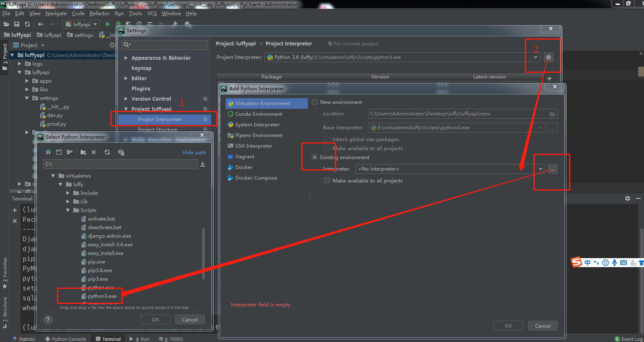The image size is (644, 342).
Task: Open terminal panel gear settings
Action: (x=628, y=198)
